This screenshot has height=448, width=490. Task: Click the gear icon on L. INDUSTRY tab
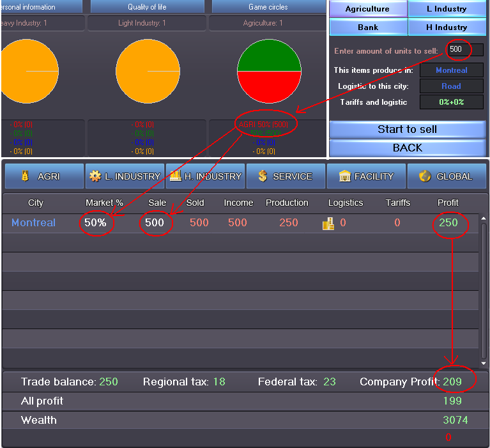tap(95, 176)
